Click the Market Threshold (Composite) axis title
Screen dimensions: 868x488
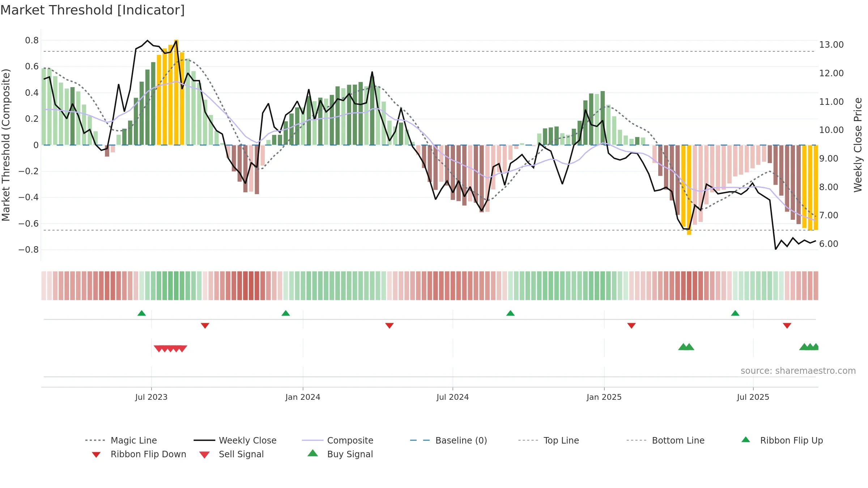6,145
